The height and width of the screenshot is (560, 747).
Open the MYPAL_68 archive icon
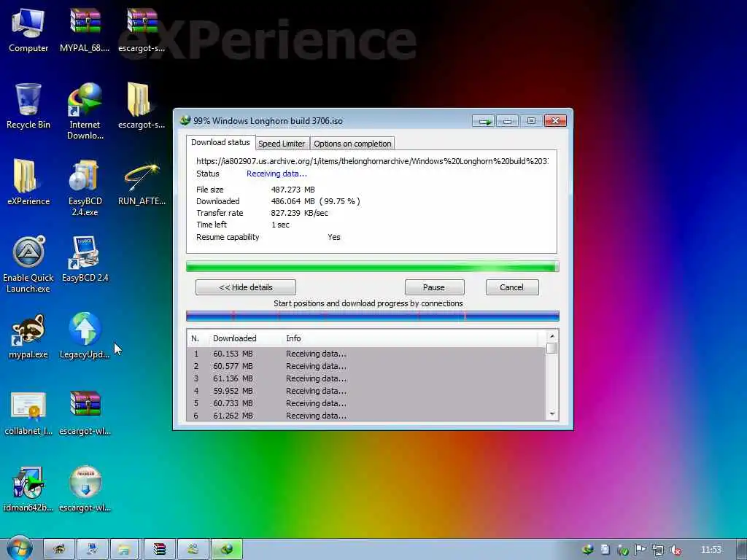click(85, 29)
